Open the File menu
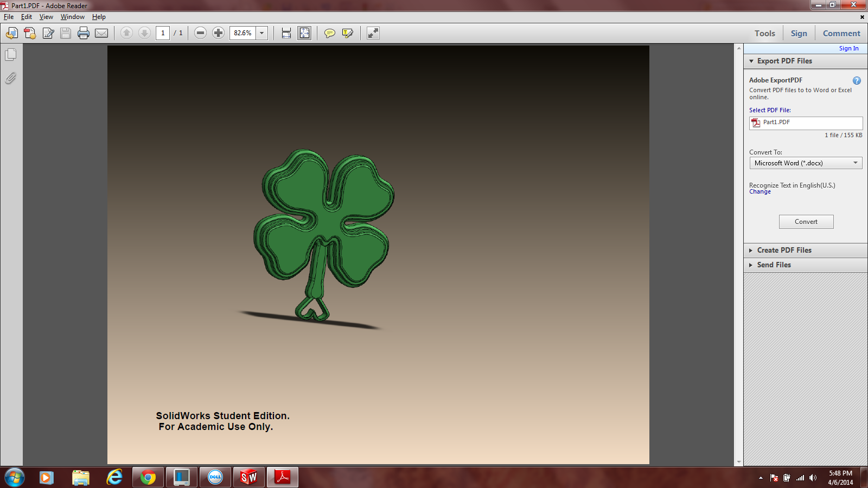This screenshot has width=868, height=488. [9, 17]
